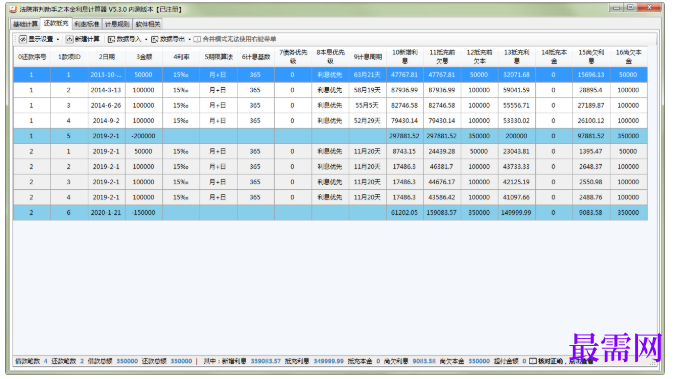Click the 新建计算 new calculation icon

coord(69,39)
